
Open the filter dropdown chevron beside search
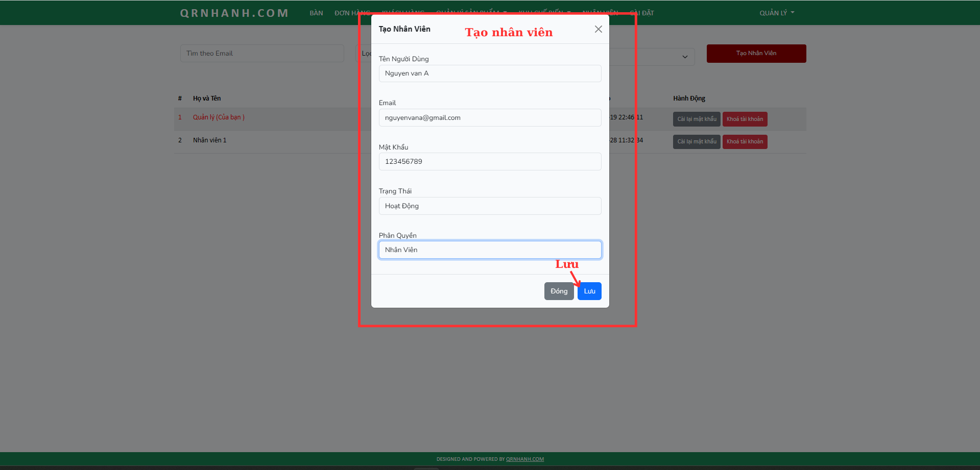[x=685, y=57]
